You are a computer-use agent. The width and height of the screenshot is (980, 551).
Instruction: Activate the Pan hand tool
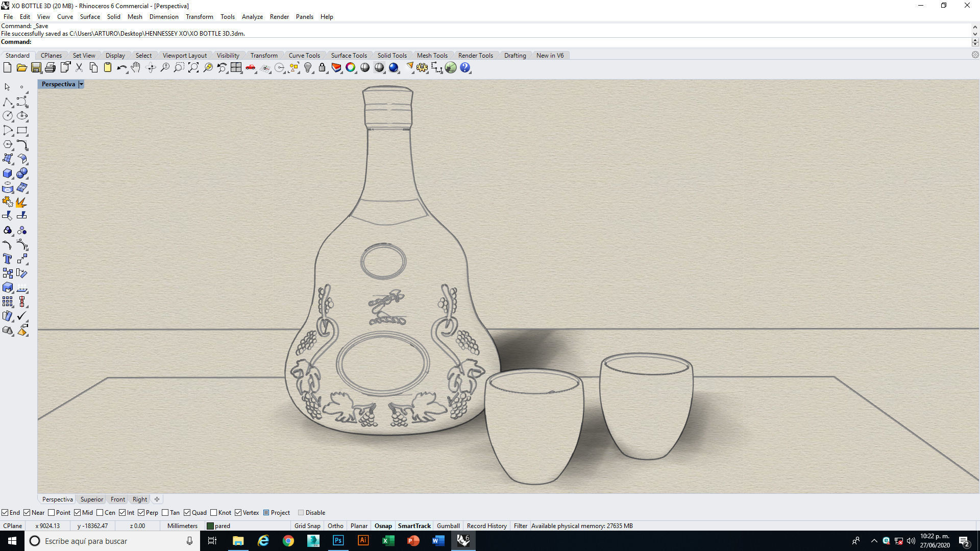click(x=136, y=67)
